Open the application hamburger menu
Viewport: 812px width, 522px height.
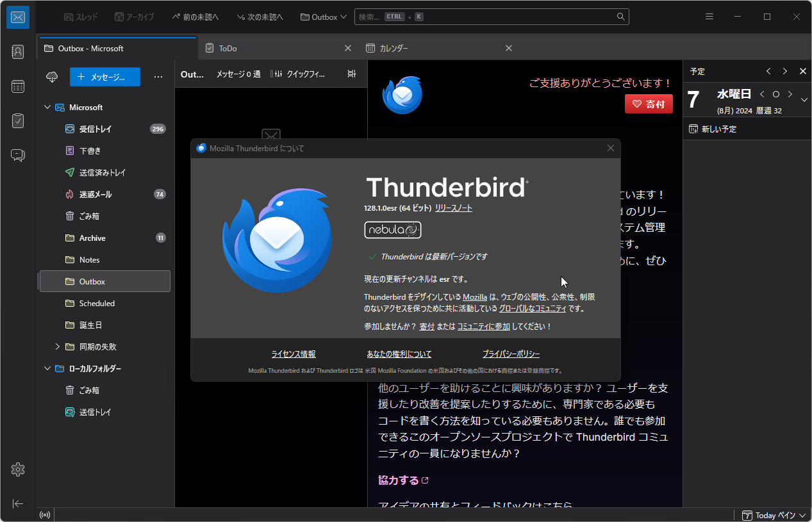709,16
